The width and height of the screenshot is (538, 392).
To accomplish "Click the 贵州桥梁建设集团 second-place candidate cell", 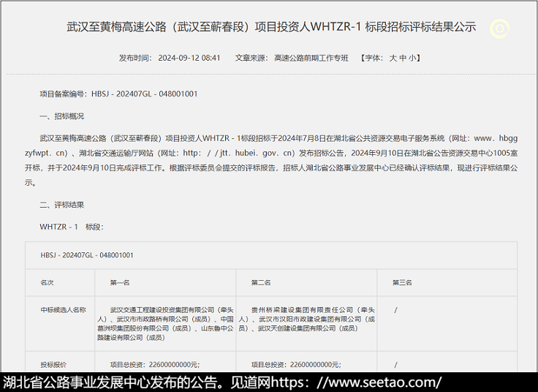I will (x=306, y=319).
